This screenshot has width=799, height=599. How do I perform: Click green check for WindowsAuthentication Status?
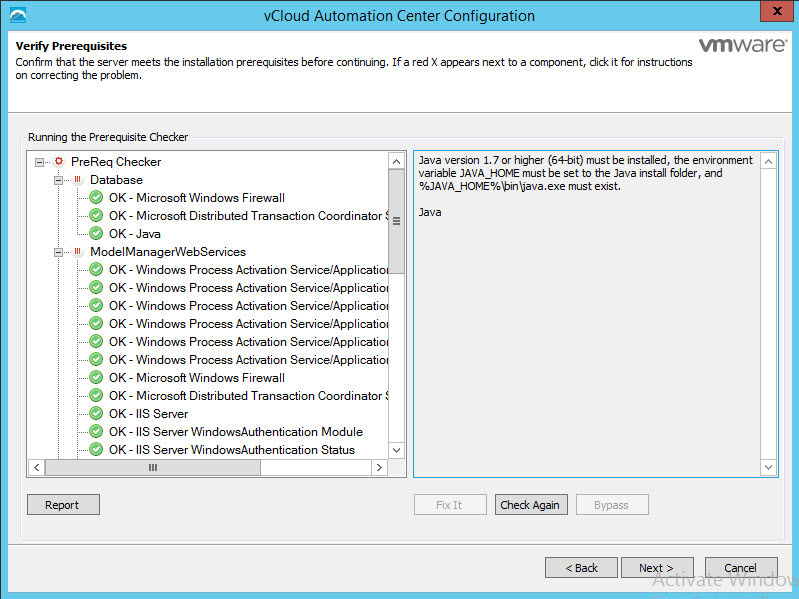click(97, 450)
